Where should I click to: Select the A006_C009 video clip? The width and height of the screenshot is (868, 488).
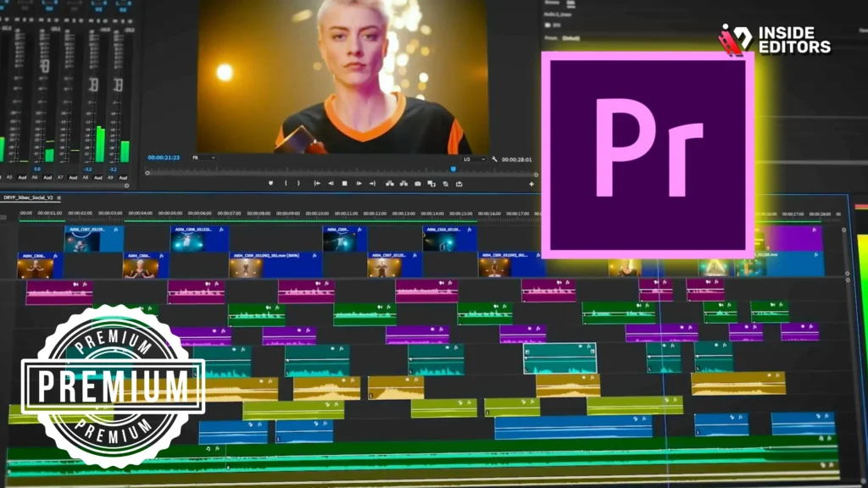(x=344, y=238)
